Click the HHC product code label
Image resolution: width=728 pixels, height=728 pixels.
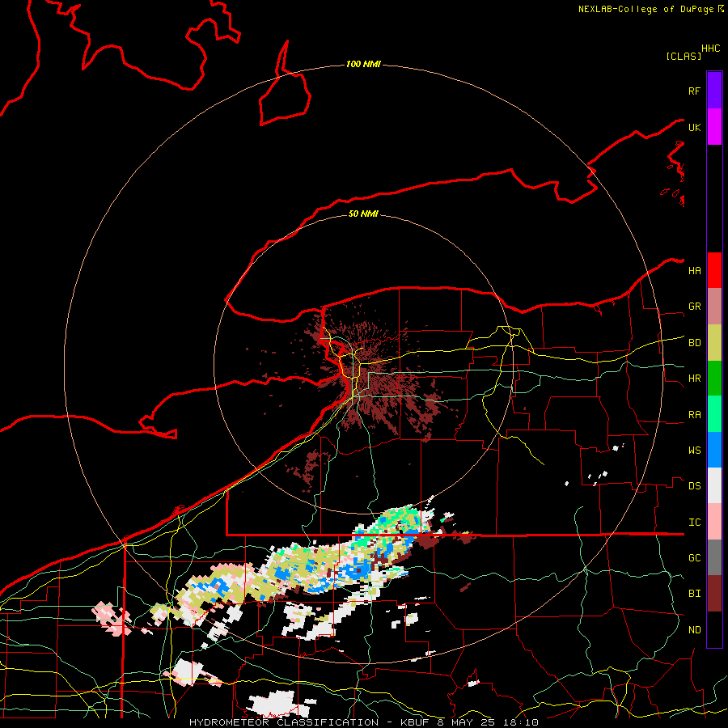click(711, 49)
